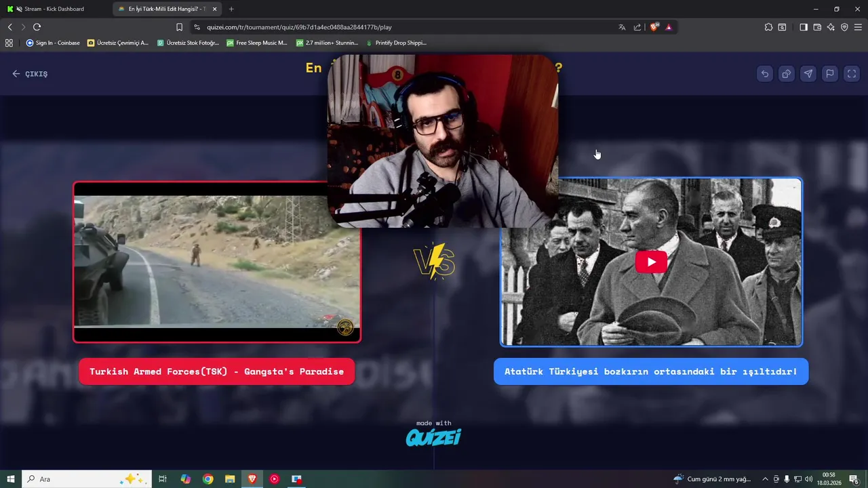Viewport: 868px width, 488px height.
Task: Open the extensions puzzle icon
Action: click(768, 27)
